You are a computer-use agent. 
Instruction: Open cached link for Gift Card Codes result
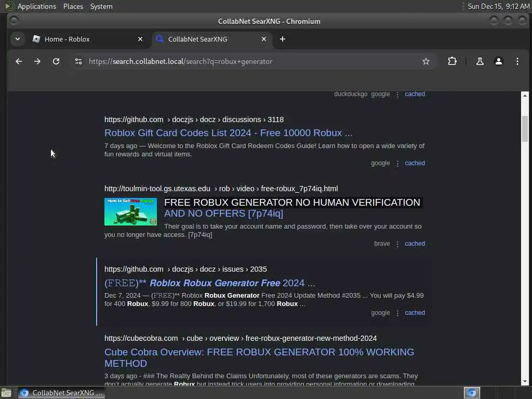(415, 163)
